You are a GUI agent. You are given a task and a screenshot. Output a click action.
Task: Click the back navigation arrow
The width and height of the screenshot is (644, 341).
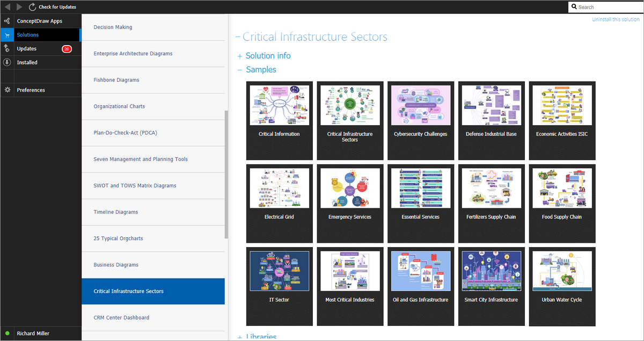[x=7, y=7]
